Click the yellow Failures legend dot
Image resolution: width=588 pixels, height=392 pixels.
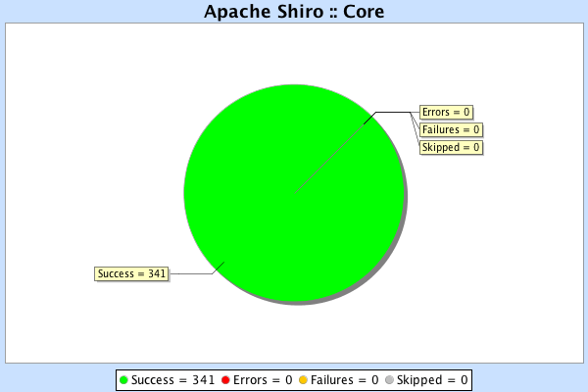(x=303, y=380)
